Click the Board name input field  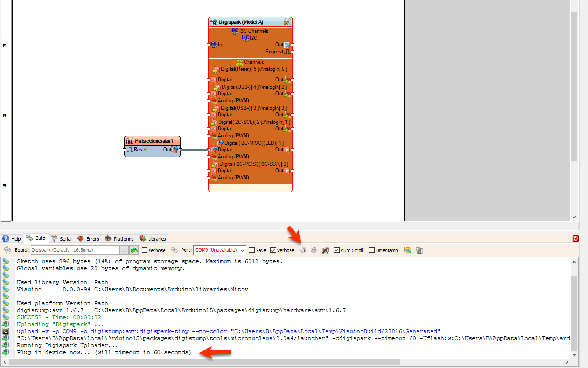click(74, 250)
